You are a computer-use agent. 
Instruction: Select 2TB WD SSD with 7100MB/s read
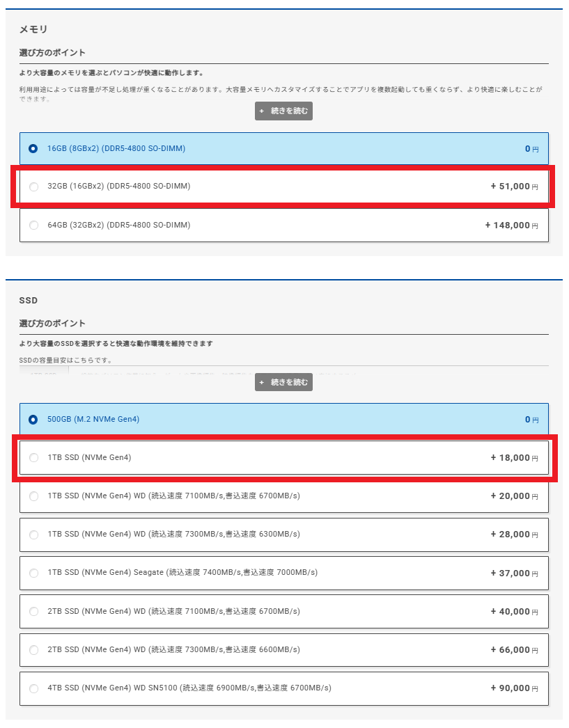pos(33,611)
